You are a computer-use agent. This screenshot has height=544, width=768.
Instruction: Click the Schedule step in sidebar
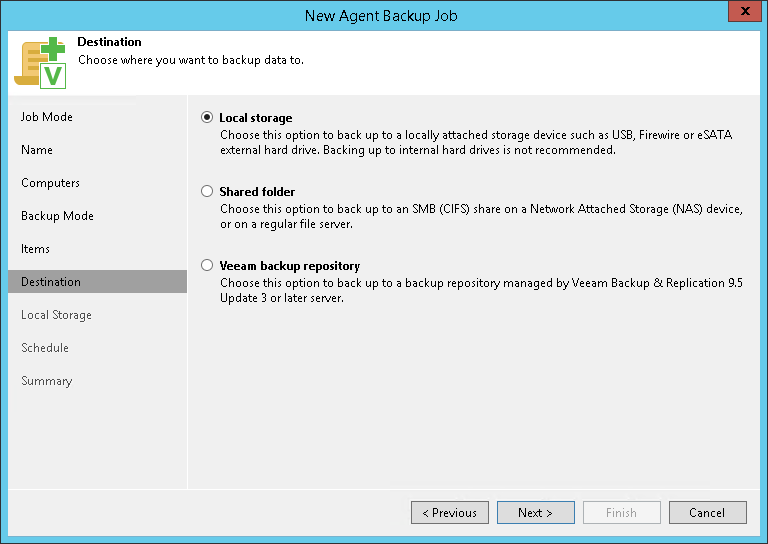[x=45, y=348]
